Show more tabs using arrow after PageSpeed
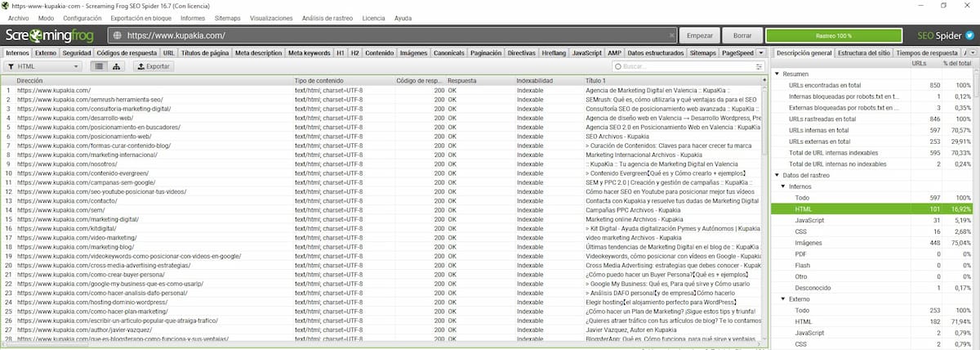980x350 pixels. (x=761, y=52)
